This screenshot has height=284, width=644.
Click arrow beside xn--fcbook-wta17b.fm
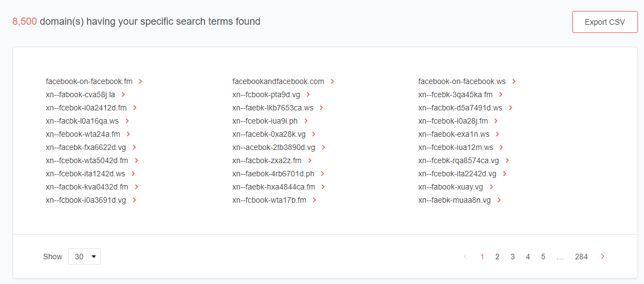pos(314,200)
